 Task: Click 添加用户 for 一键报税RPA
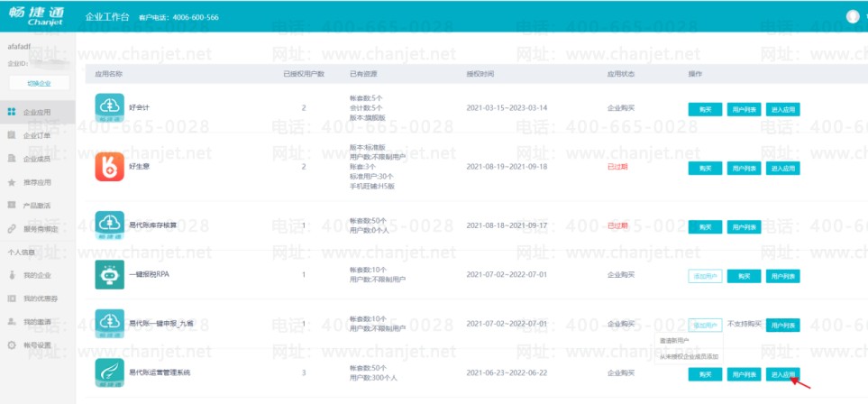705,276
